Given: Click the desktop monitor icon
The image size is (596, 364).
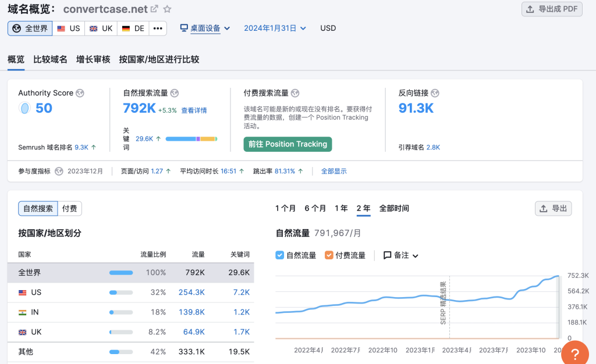Looking at the screenshot, I should 184,28.
